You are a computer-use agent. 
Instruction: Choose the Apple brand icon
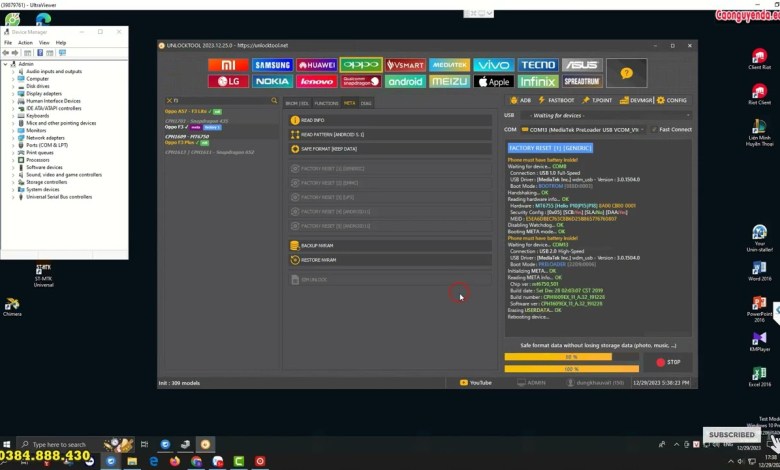tap(493, 81)
